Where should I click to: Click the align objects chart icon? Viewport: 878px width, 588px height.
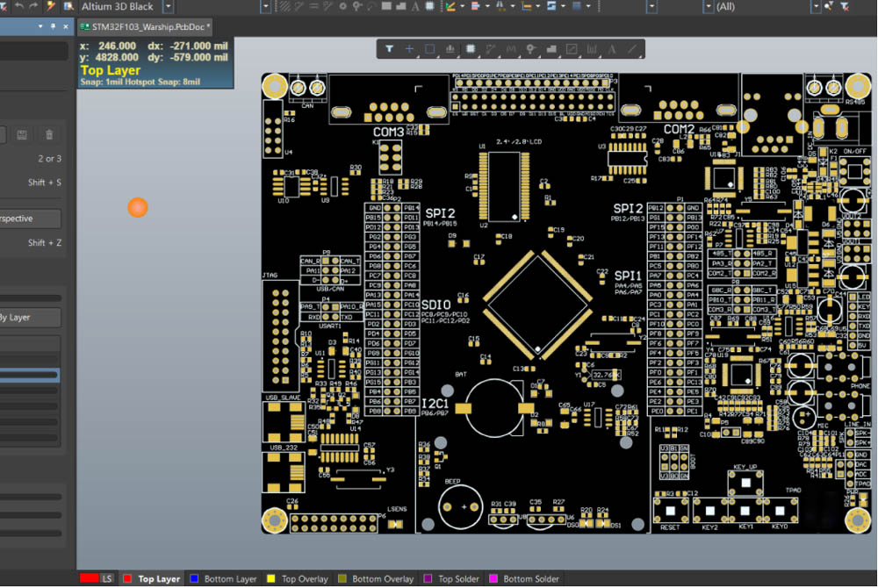(450, 49)
